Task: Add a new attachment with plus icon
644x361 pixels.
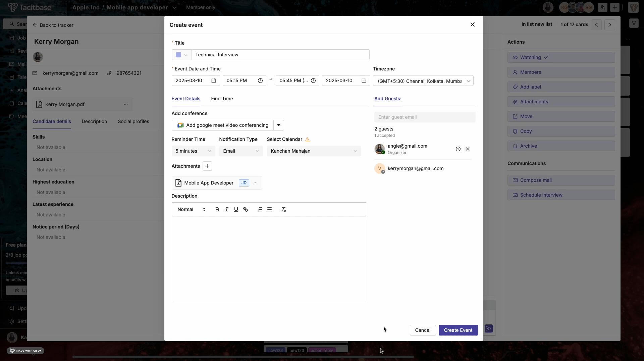Action: pos(207,166)
